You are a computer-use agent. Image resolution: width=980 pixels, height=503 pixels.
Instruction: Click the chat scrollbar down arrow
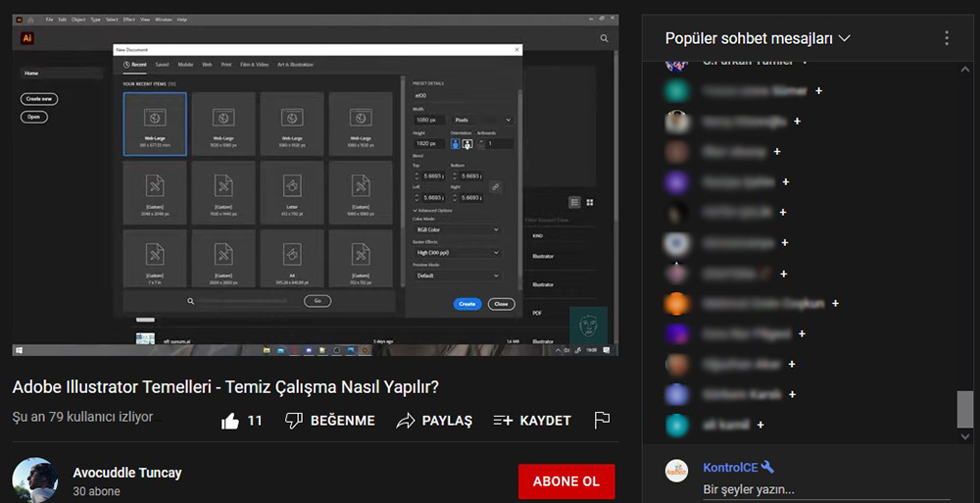pyautogui.click(x=965, y=436)
